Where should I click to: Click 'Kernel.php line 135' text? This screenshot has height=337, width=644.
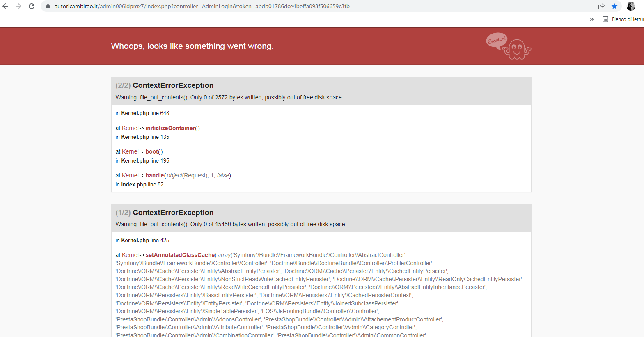tap(145, 137)
